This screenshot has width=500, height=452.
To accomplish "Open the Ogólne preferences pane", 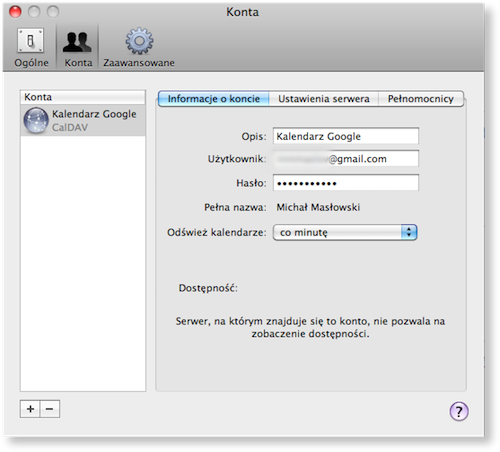I will point(31,47).
